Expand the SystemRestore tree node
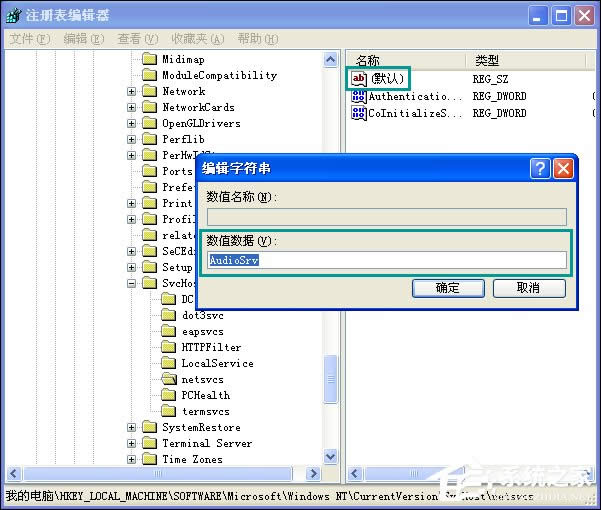Screen dimensions: 601x510 click(x=132, y=427)
